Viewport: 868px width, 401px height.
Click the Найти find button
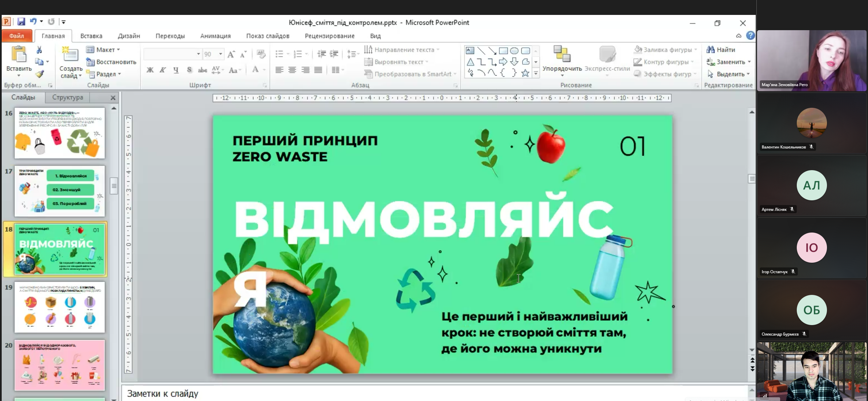coord(721,50)
